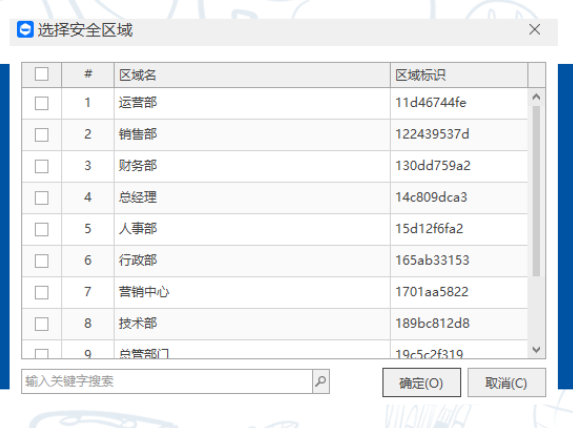Tick the select-all checkbox in header
This screenshot has width=573, height=428.
pos(42,74)
